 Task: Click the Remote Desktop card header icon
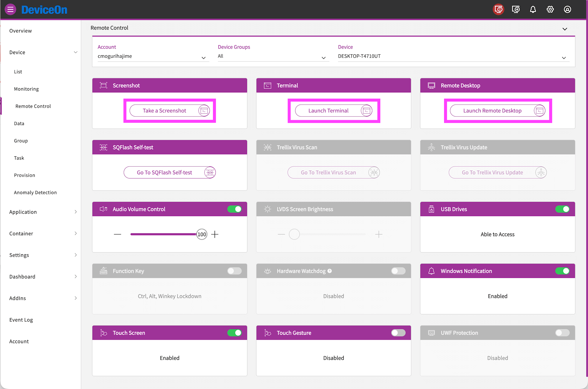click(x=431, y=86)
